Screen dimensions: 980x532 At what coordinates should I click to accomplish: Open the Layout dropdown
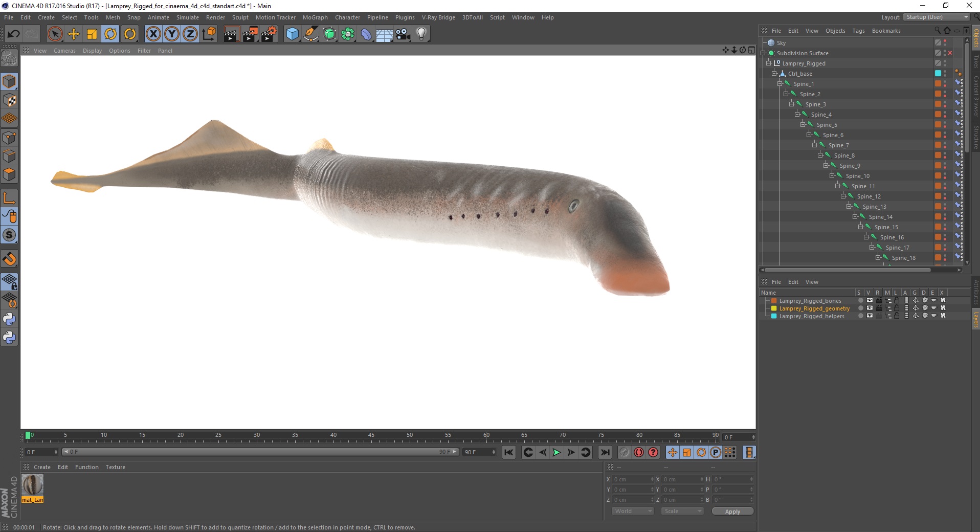pyautogui.click(x=937, y=17)
